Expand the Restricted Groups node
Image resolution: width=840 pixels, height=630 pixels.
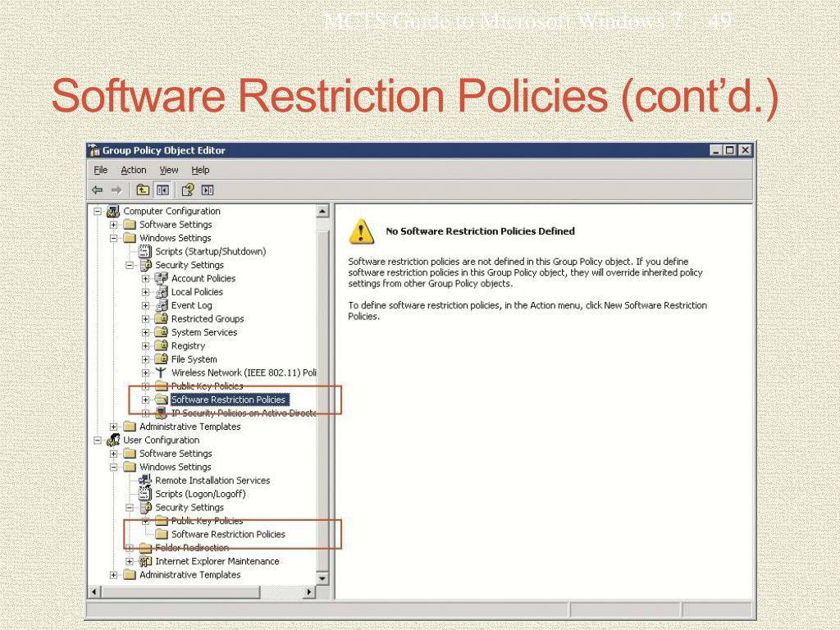pos(146,319)
